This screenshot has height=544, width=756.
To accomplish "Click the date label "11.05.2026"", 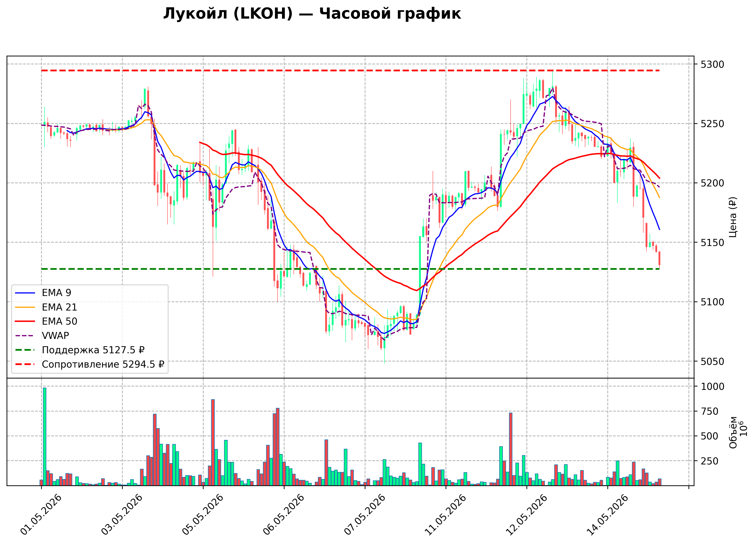I will pyautogui.click(x=445, y=515).
